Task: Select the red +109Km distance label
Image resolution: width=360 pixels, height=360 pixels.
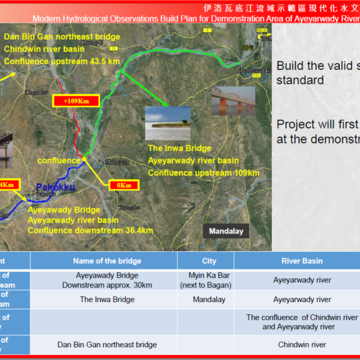Action: coord(76,101)
